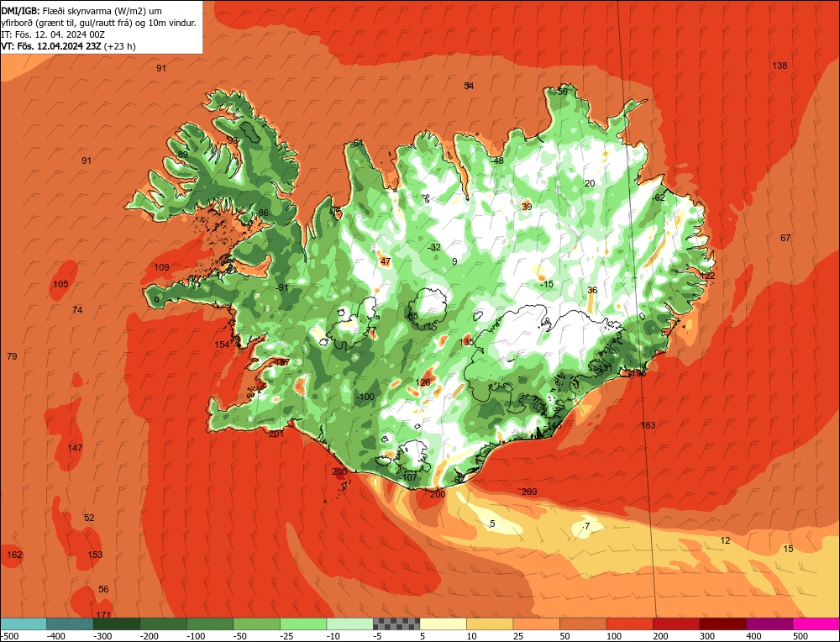Click the checkered legend swatch around zero
The height and width of the screenshot is (642, 840).
396,624
